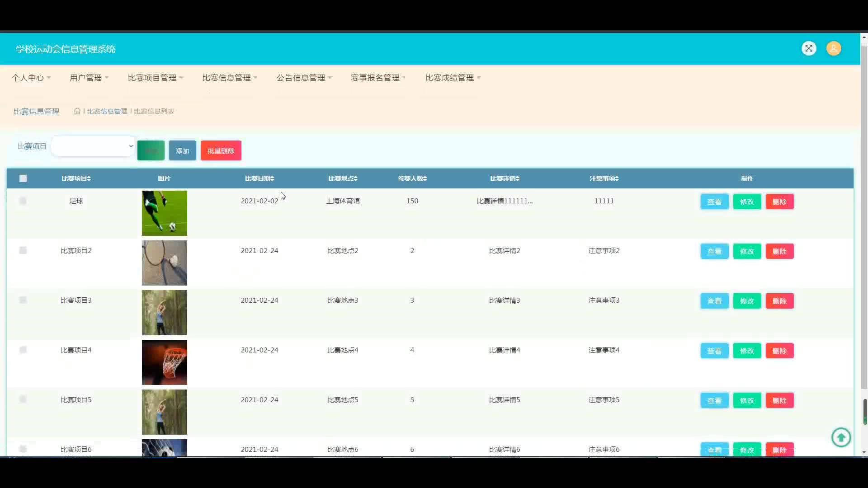Image resolution: width=868 pixels, height=488 pixels.
Task: Expand the 个人中心 menu
Action: (31, 78)
